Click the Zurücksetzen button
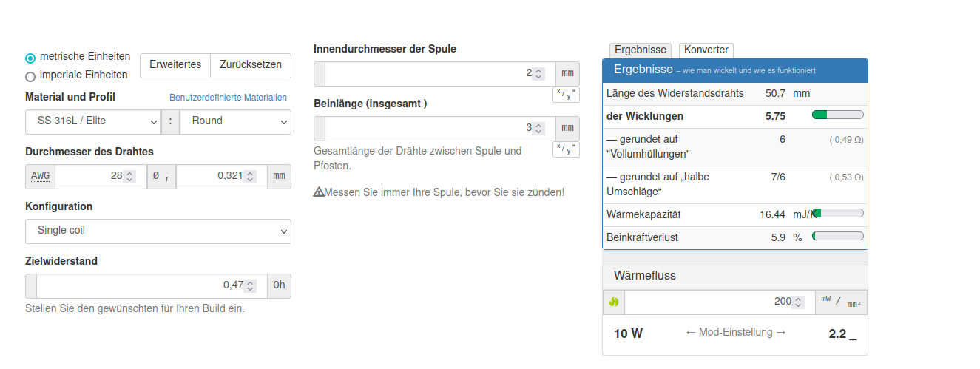This screenshot has height=369, width=980. [x=251, y=65]
